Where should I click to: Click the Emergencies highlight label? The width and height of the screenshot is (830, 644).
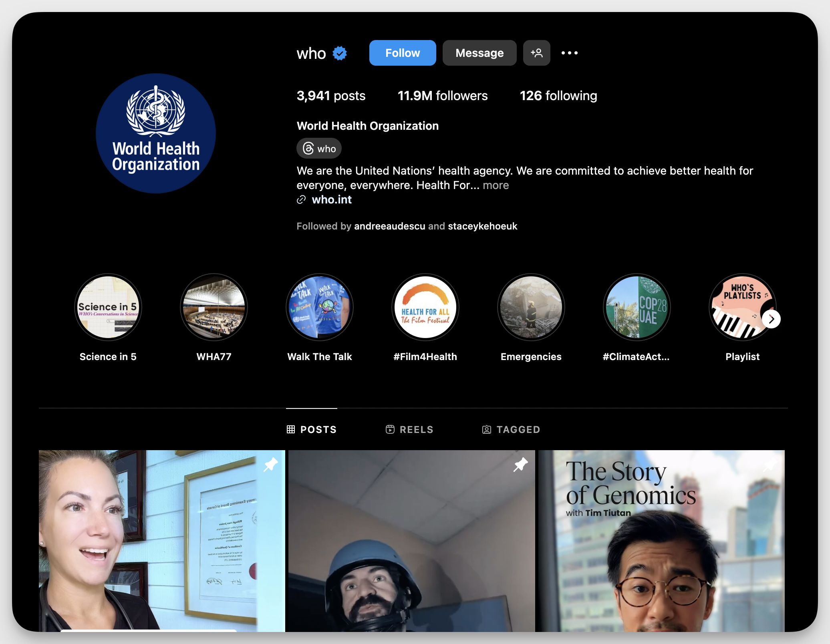click(531, 356)
